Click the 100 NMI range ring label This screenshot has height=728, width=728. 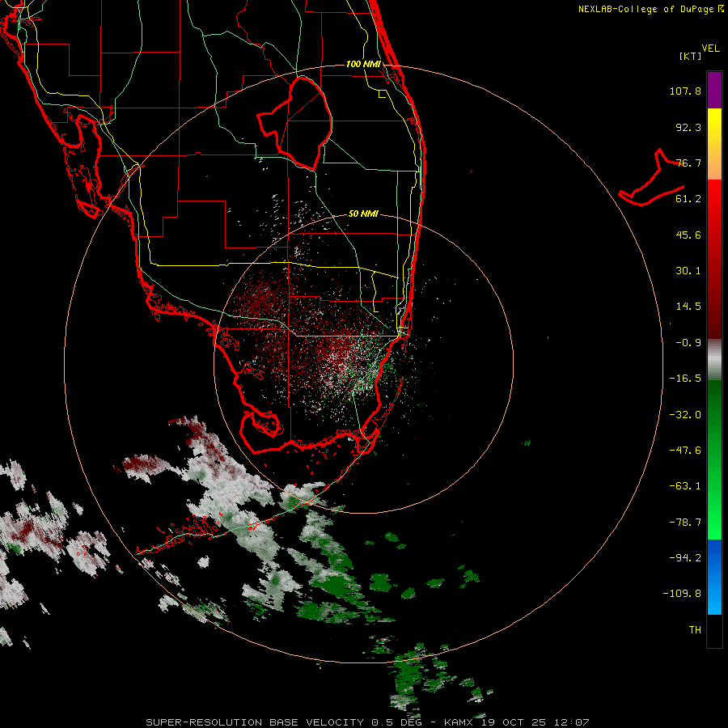363,64
